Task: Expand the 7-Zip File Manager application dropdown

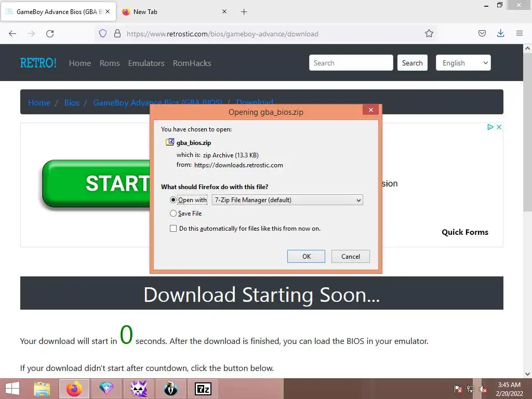Action: [x=287, y=200]
